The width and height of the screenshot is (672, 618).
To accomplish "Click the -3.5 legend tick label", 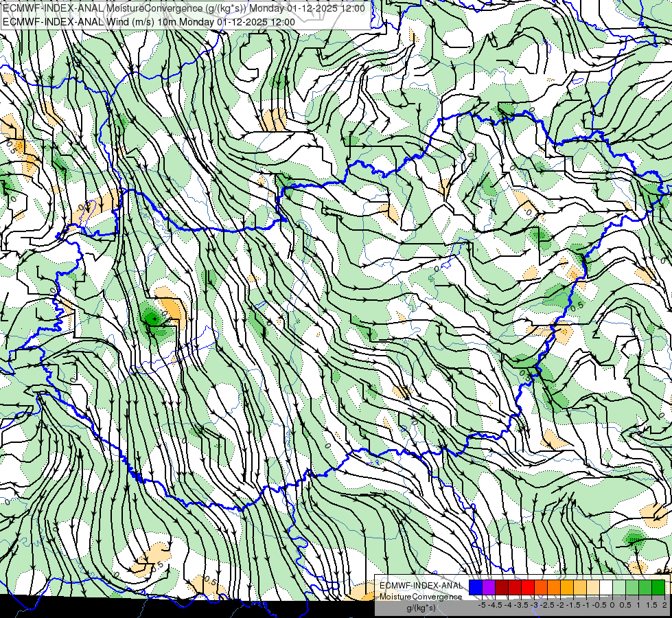I will point(521,605).
